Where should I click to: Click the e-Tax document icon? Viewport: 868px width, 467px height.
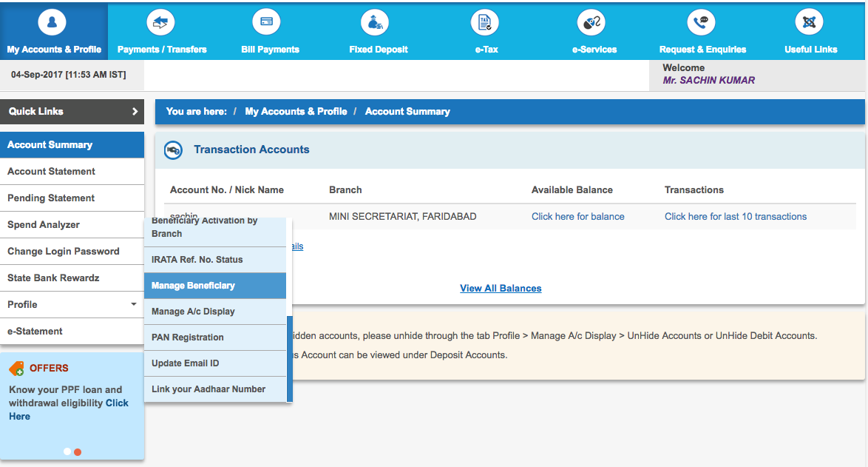(485, 23)
